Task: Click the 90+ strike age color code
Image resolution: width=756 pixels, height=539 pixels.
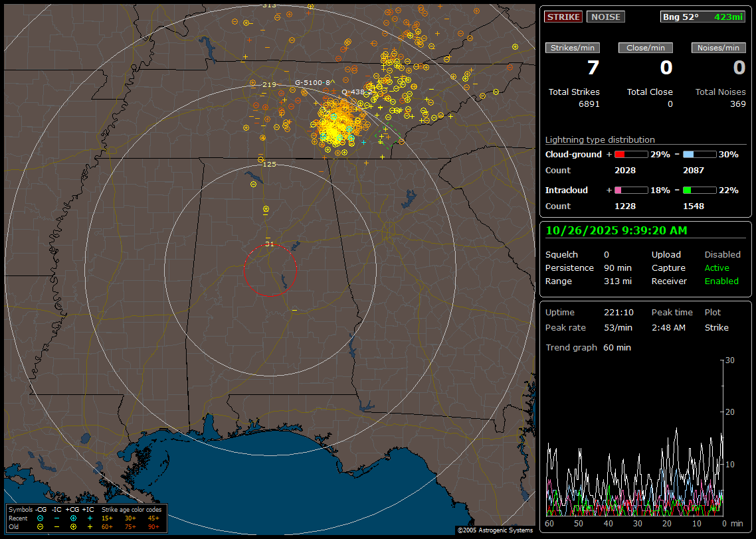Action: pyautogui.click(x=153, y=526)
